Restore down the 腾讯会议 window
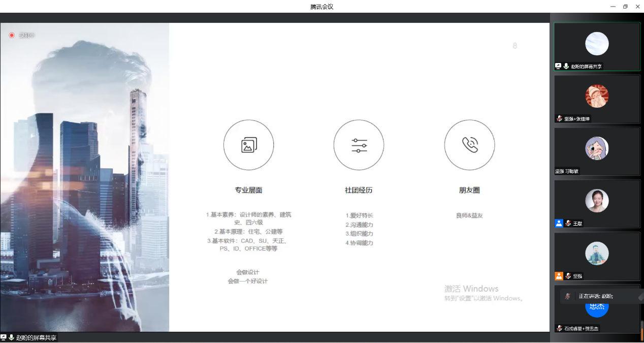The width and height of the screenshot is (644, 343). click(x=625, y=7)
